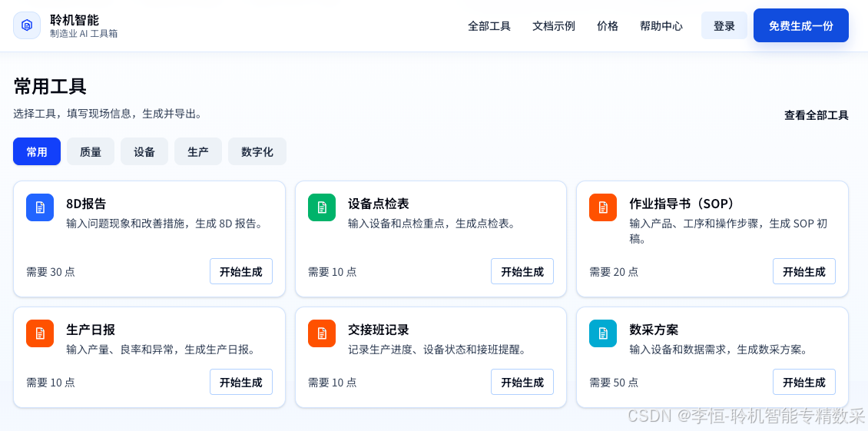868x431 pixels.
Task: Click the 作业指导书（SOP）card title
Action: click(x=684, y=204)
